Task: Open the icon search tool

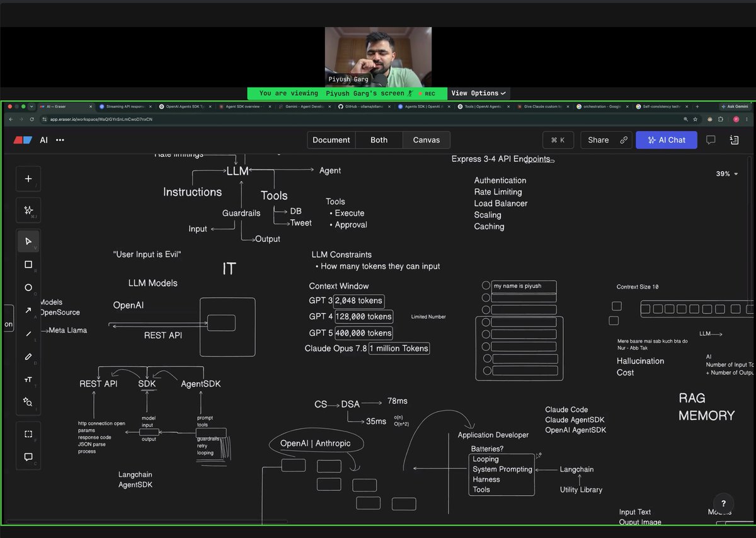Action: 28,402
